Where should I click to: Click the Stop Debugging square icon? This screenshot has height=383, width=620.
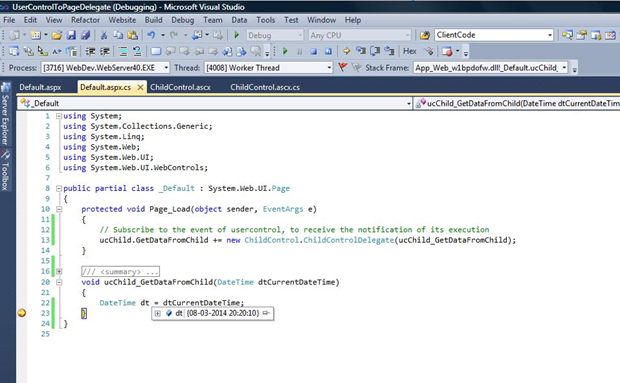[x=314, y=51]
